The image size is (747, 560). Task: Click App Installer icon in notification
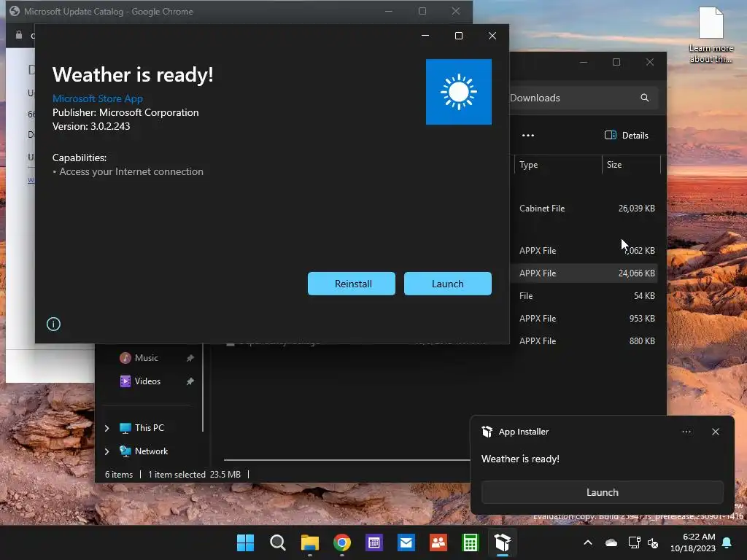[487, 432]
